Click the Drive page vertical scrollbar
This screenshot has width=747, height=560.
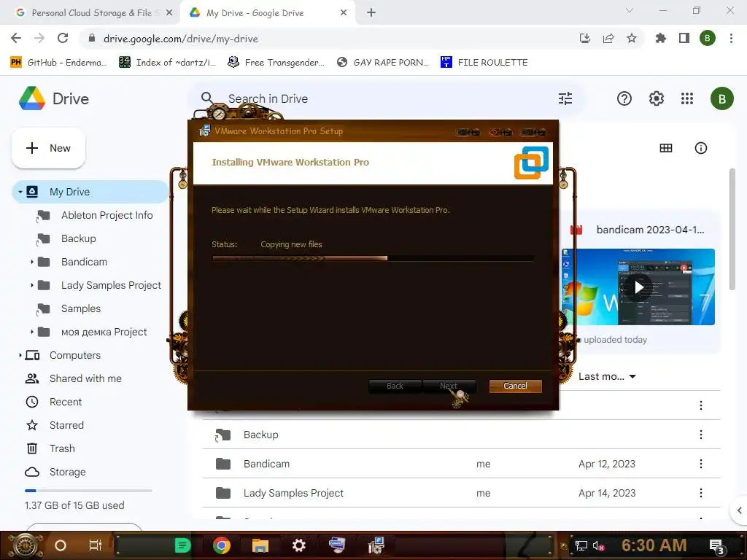(732, 229)
